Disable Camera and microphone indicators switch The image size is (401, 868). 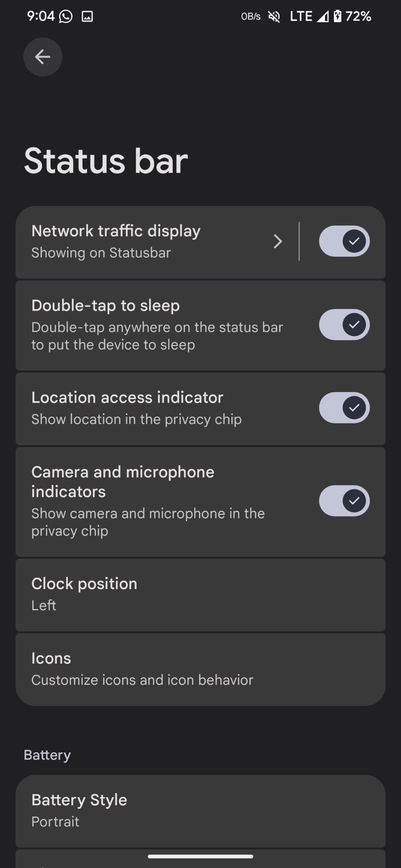click(x=344, y=501)
